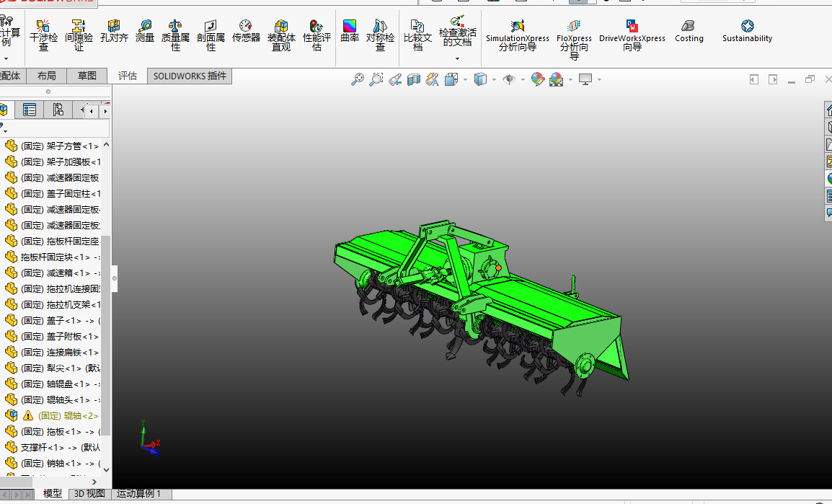
Task: Select (固定) 拖拉机支架<1 component
Action: point(51,304)
